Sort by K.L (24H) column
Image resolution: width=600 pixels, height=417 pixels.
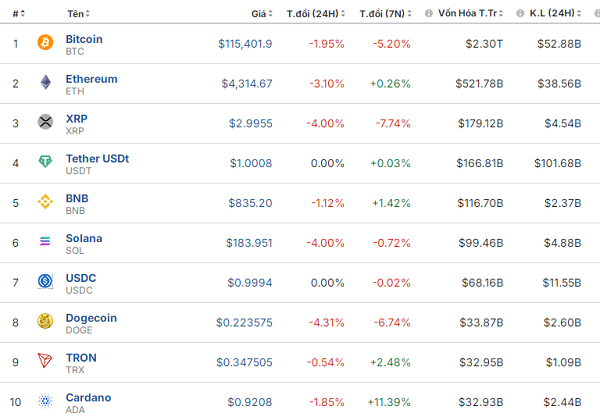point(555,13)
